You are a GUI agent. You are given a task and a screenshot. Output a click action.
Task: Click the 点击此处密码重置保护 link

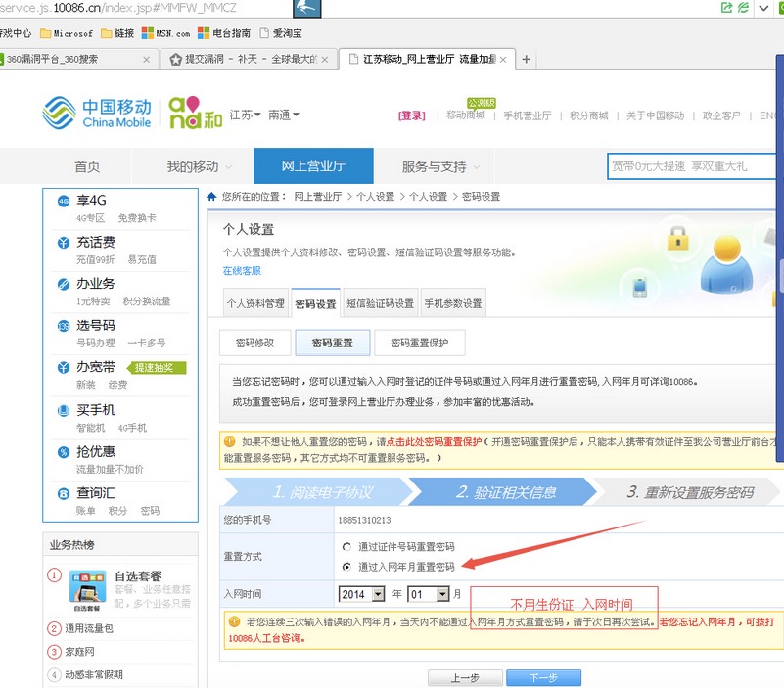(434, 442)
